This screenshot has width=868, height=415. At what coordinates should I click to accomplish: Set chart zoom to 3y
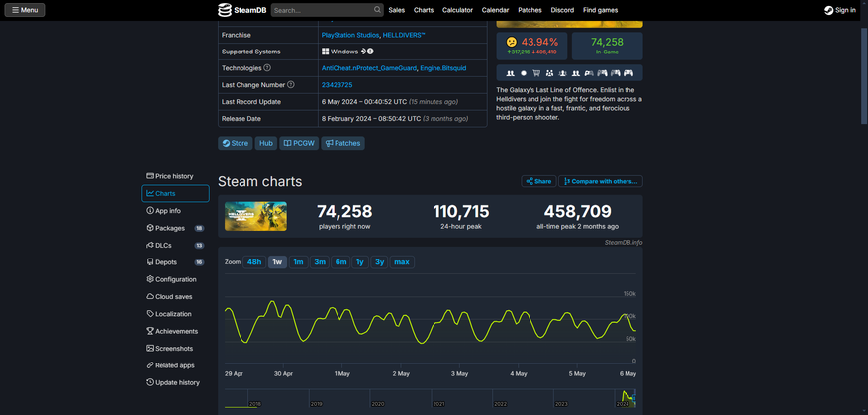point(379,262)
